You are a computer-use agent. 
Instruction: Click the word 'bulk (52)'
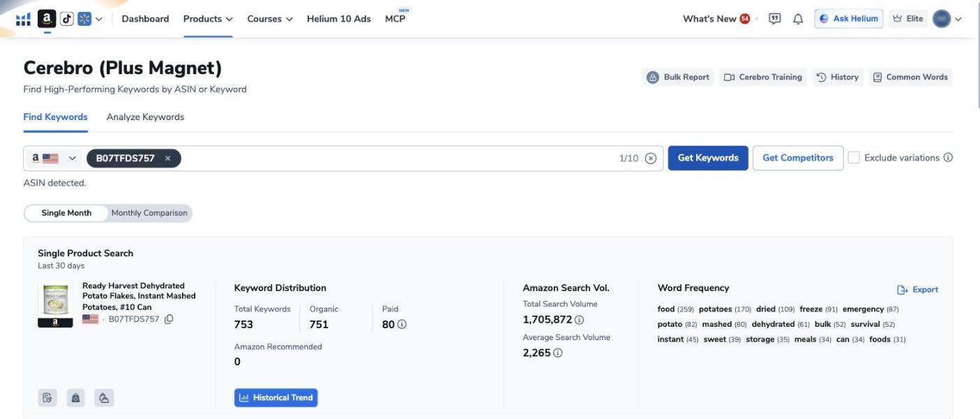pos(830,325)
